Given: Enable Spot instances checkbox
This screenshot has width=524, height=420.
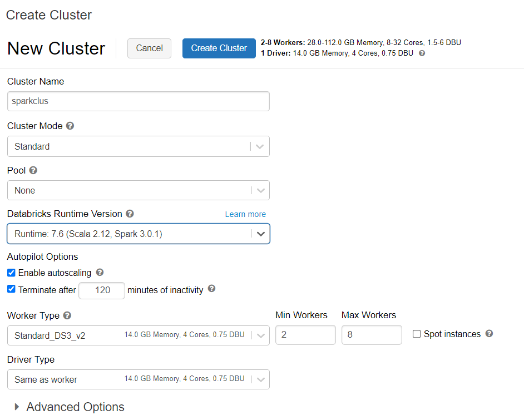Looking at the screenshot, I should (x=417, y=334).
